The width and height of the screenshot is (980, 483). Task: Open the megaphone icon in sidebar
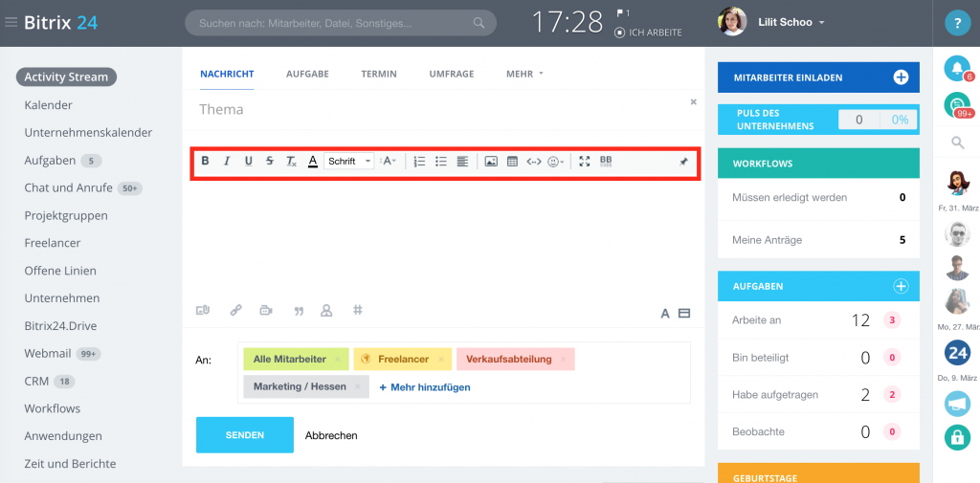click(957, 403)
